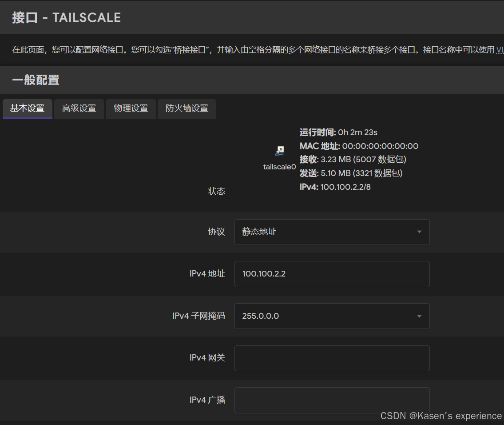
Task: Open the 物理设置 tab
Action: pos(131,109)
